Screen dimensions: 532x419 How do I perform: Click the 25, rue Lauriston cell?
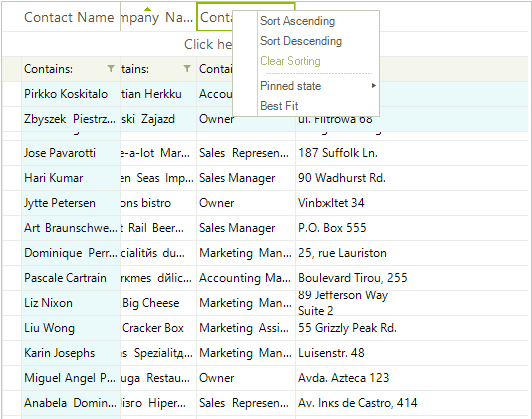[412, 253]
